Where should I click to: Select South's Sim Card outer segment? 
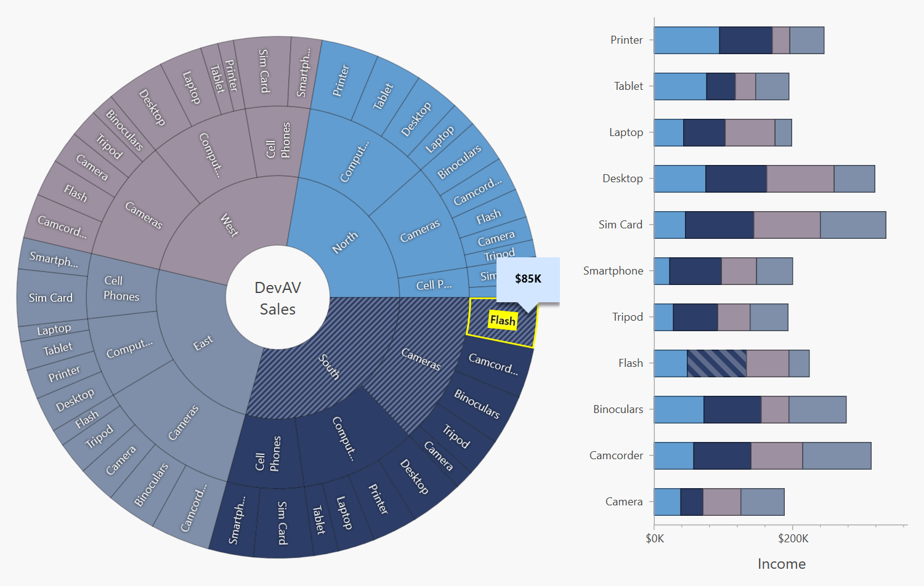pyautogui.click(x=282, y=523)
